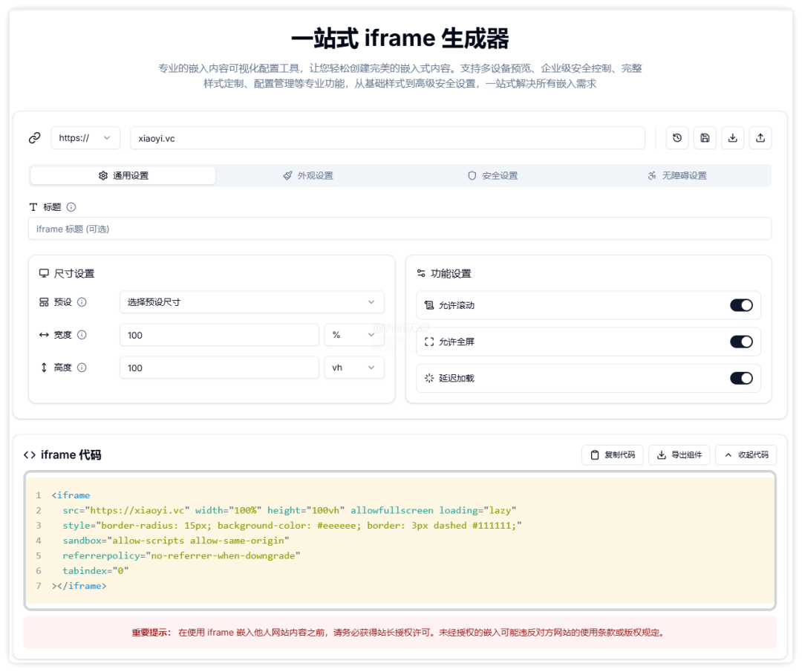This screenshot has width=802, height=672.
Task: Click the layout icon beside 预设
Action: [x=44, y=302]
